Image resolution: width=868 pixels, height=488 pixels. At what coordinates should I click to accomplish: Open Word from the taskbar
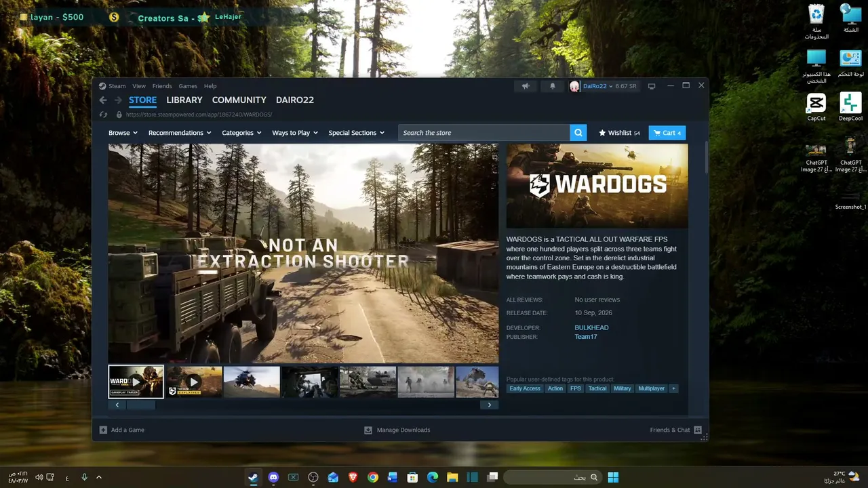[x=393, y=477]
